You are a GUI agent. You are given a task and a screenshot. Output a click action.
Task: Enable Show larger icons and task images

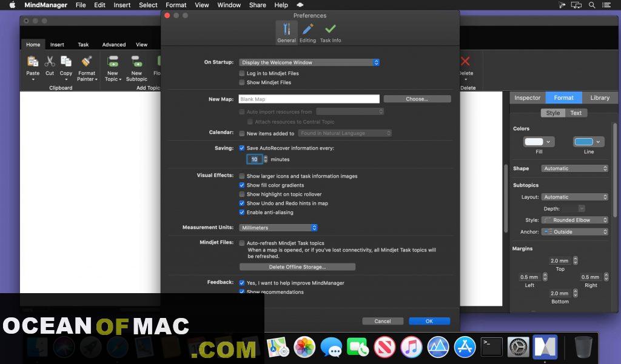pyautogui.click(x=242, y=176)
